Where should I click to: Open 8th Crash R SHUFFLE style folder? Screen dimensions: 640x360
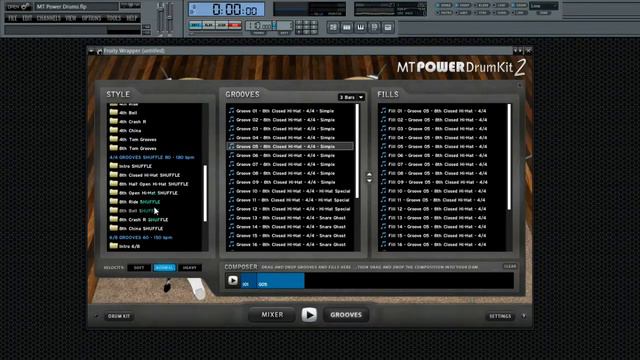139,219
